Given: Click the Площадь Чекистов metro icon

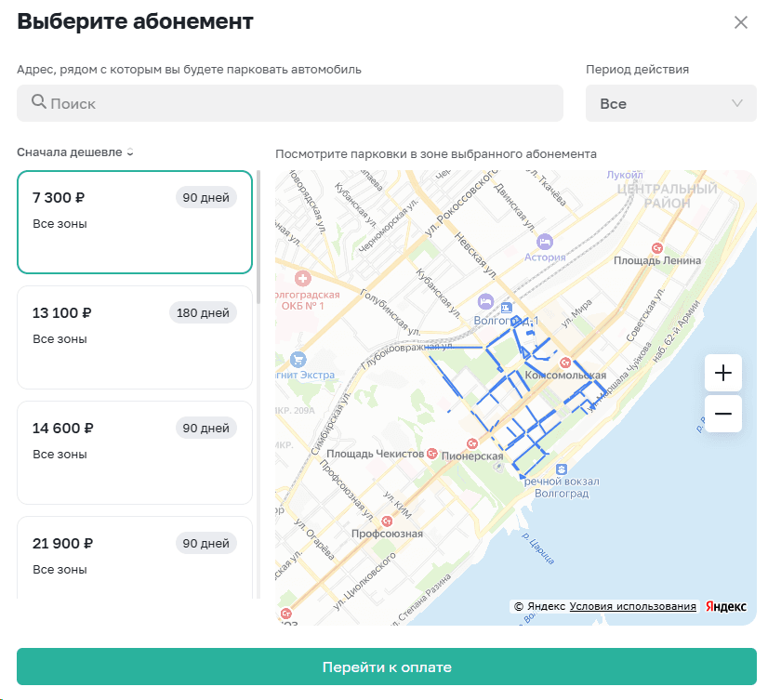Looking at the screenshot, I should click(x=432, y=454).
